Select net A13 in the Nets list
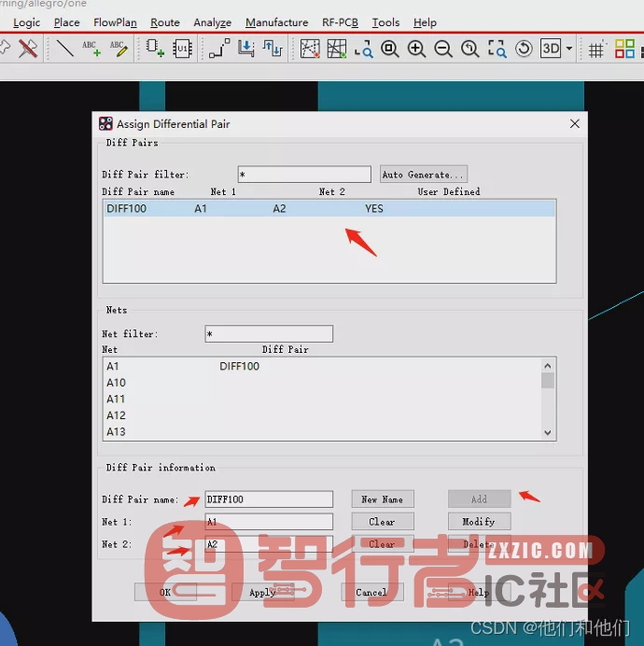The image size is (644, 646). click(323, 431)
